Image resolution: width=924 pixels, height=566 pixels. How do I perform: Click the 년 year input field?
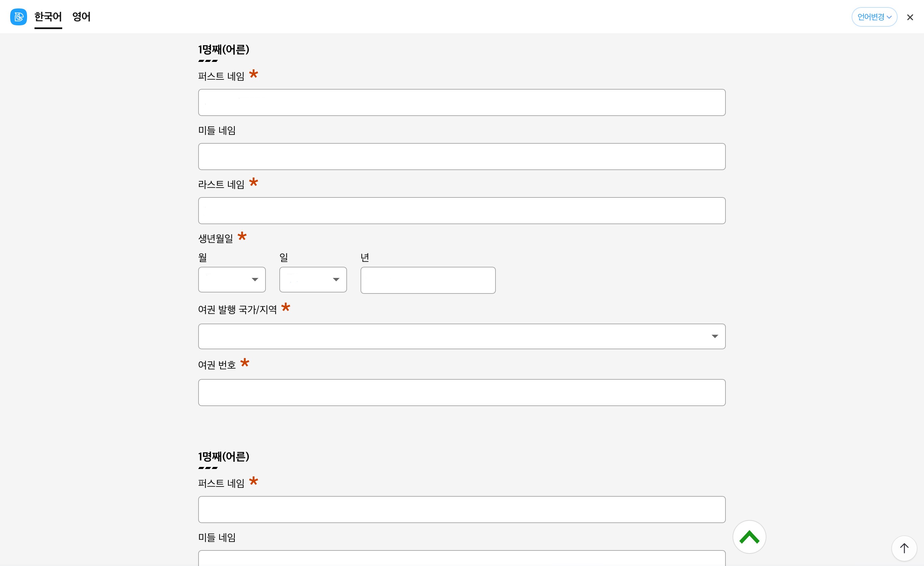click(428, 280)
